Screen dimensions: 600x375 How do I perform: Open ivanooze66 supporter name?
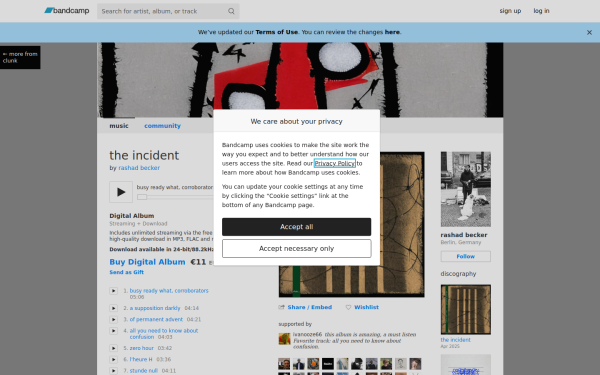[x=307, y=334]
